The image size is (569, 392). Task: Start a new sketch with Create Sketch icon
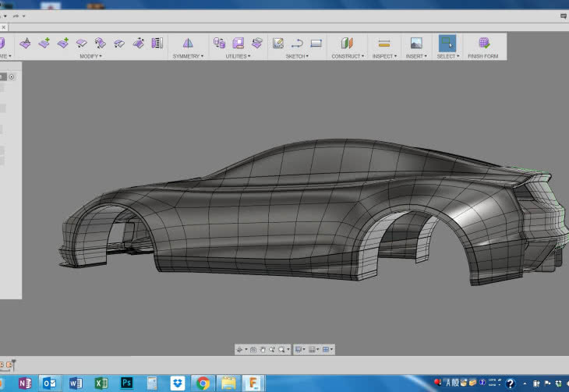click(x=278, y=43)
